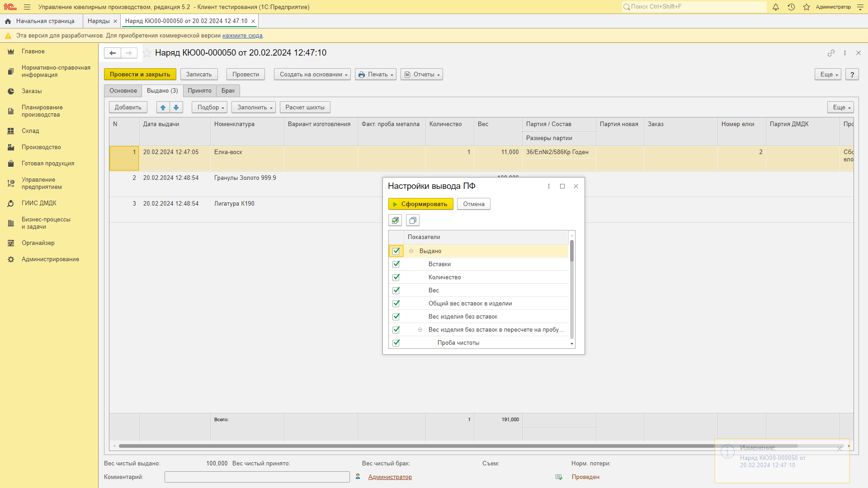Switch to Брак tab

pos(228,91)
